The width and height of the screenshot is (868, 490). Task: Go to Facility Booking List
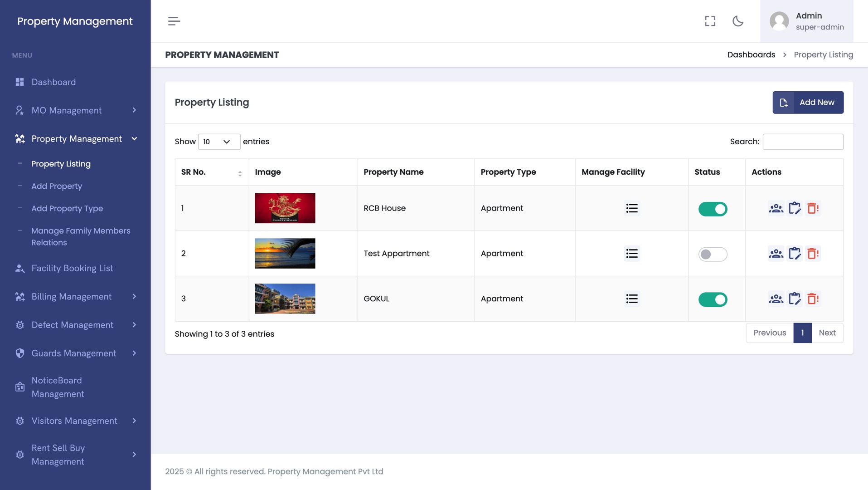(x=72, y=269)
